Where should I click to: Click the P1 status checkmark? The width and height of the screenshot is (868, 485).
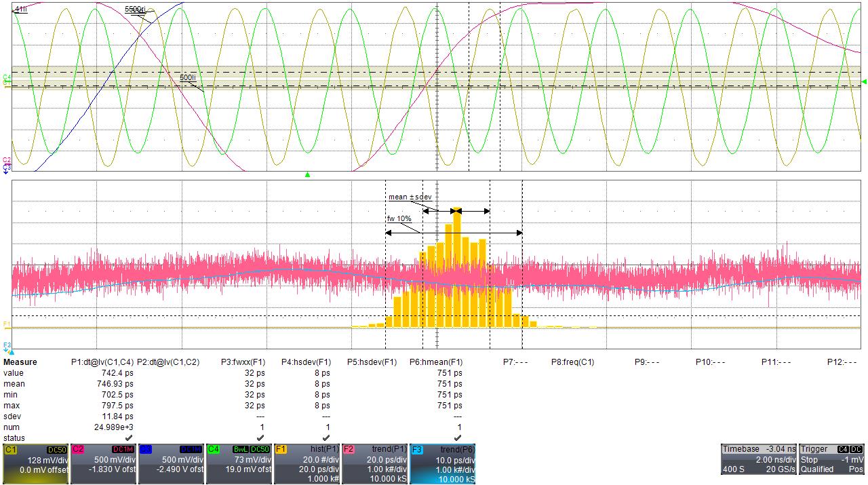pos(129,438)
